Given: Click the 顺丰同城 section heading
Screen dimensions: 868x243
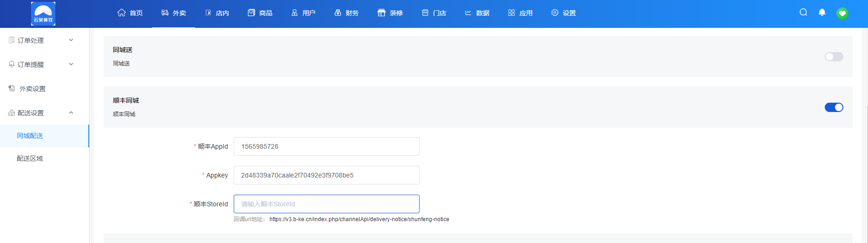Looking at the screenshot, I should point(126,100).
